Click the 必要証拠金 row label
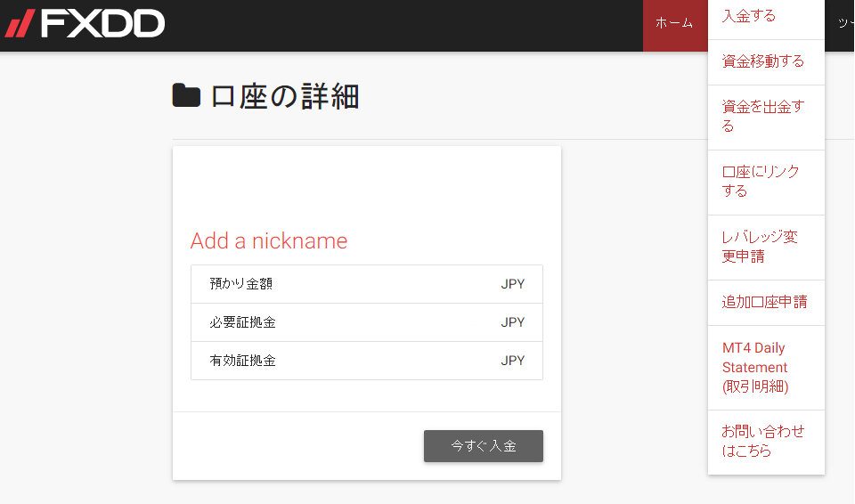Image resolution: width=855 pixels, height=504 pixels. coord(242,321)
